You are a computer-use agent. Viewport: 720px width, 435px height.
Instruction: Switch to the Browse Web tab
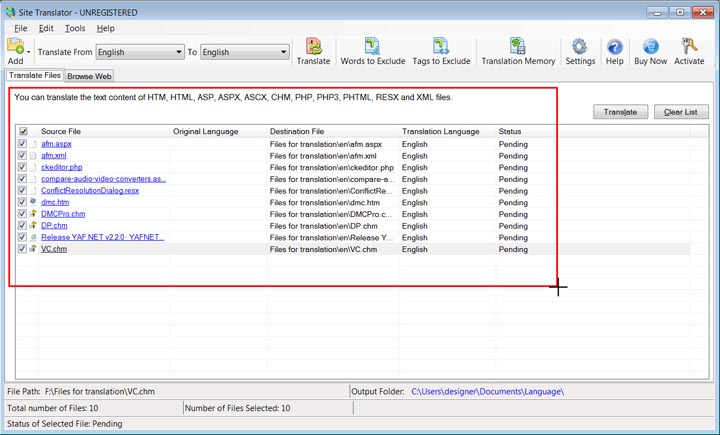pyautogui.click(x=89, y=76)
